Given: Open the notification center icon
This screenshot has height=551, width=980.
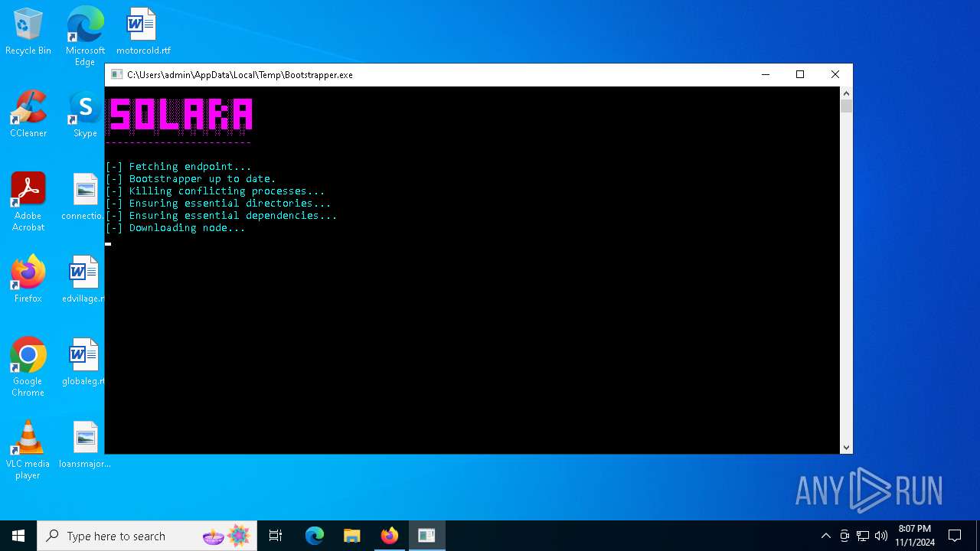Looking at the screenshot, I should pyautogui.click(x=955, y=536).
